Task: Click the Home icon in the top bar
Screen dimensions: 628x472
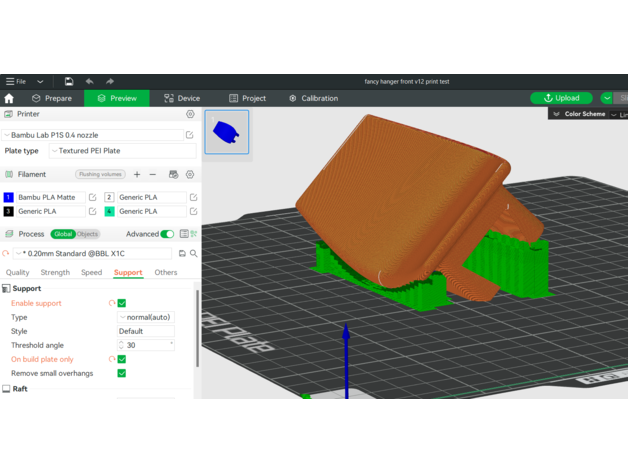Action: point(9,98)
